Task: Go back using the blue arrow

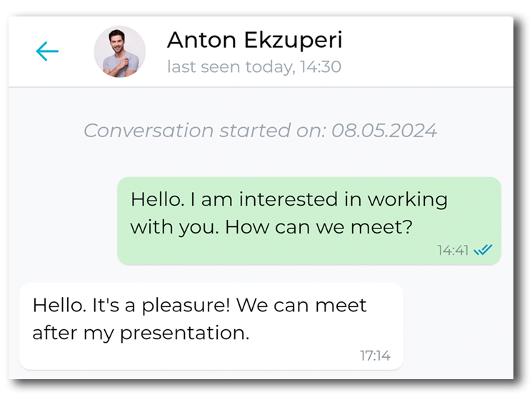Action: pos(47,51)
